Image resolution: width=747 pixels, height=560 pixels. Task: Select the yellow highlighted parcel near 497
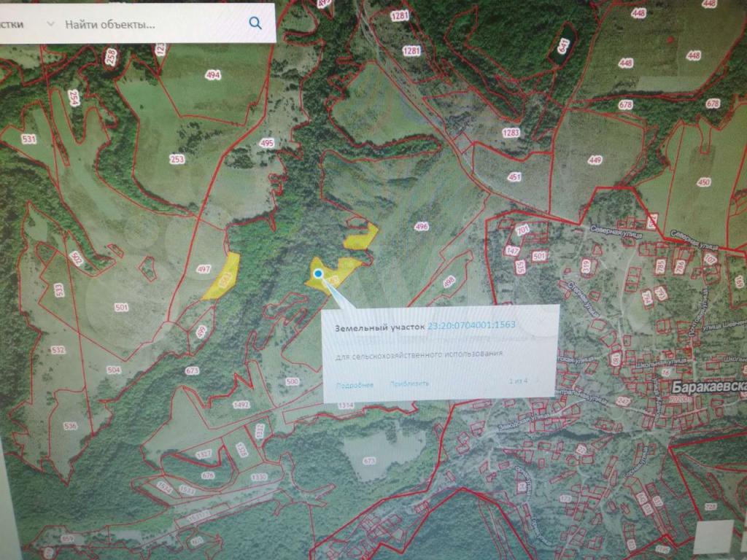(x=221, y=277)
